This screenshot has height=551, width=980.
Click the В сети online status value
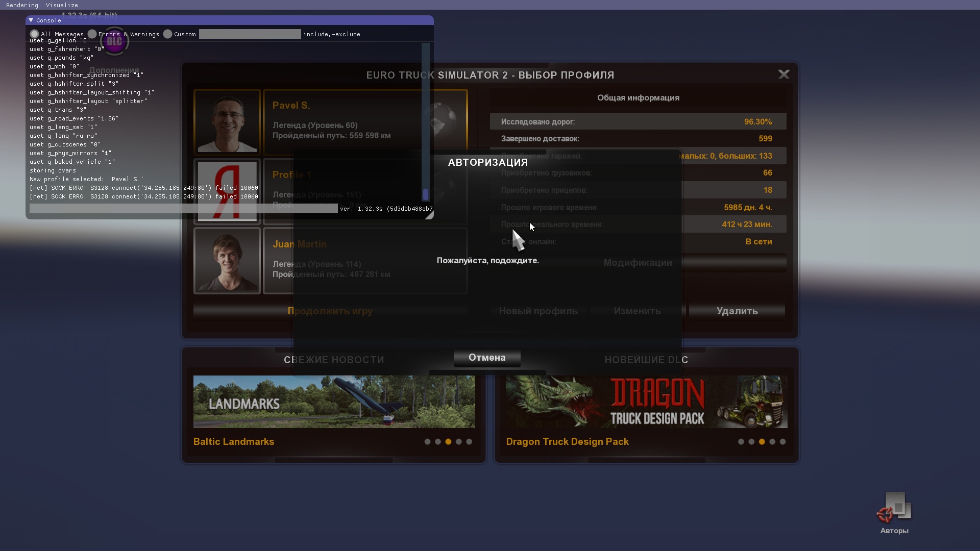(759, 242)
